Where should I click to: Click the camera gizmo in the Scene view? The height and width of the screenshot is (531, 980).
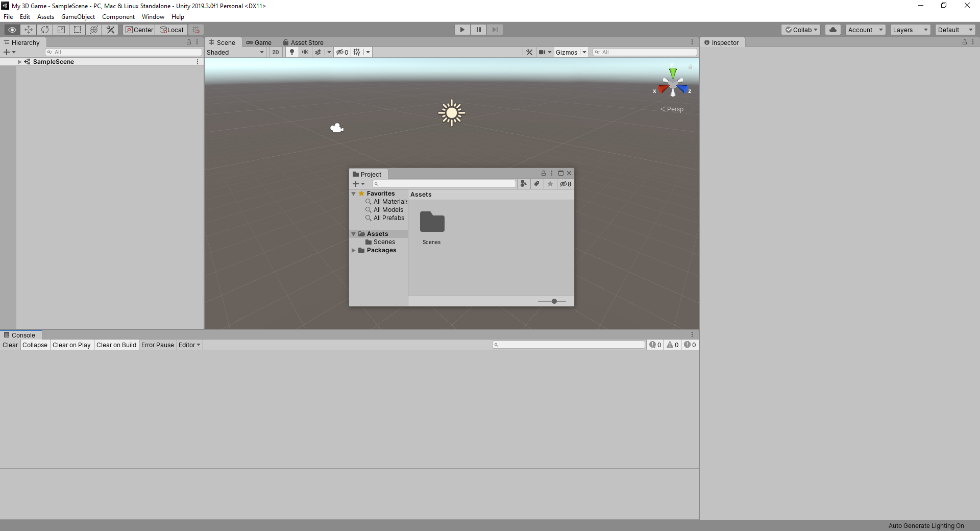click(337, 128)
